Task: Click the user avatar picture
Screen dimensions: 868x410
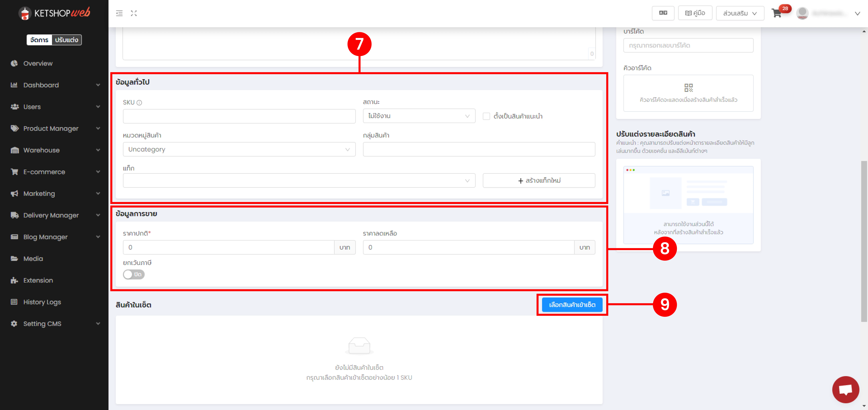Action: click(x=802, y=13)
